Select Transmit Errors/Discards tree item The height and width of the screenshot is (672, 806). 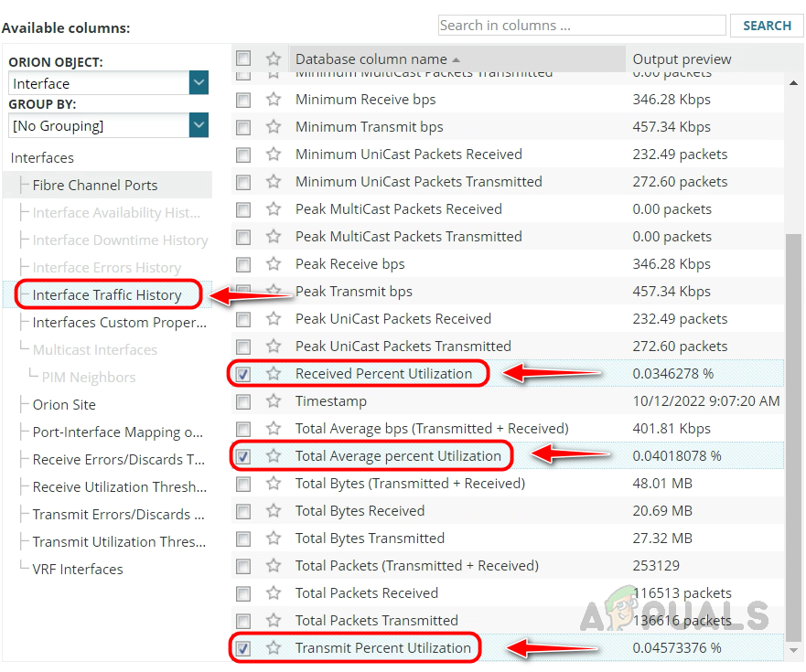tap(119, 514)
